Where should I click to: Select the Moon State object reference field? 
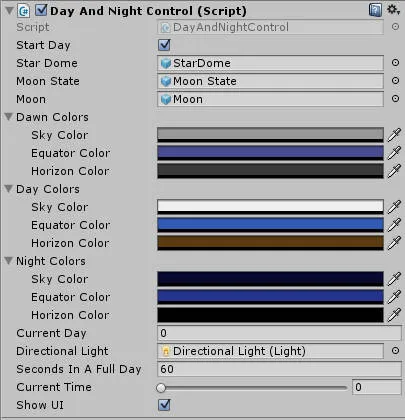270,81
